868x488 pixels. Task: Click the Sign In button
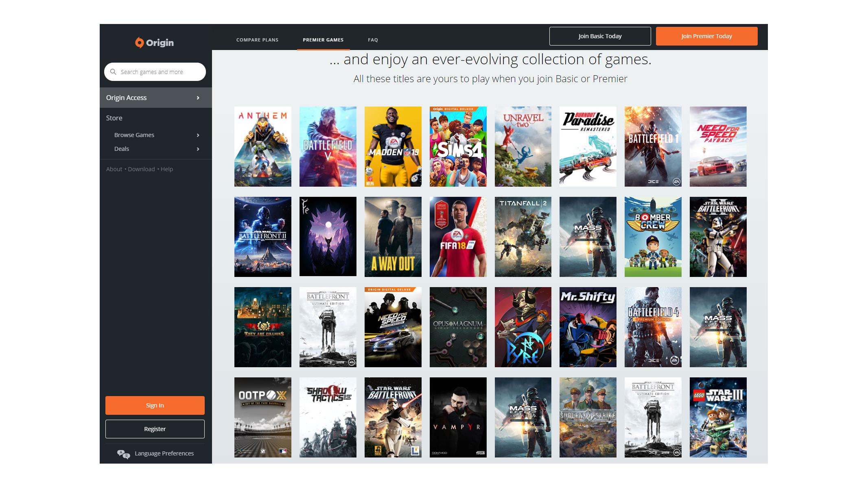(154, 405)
